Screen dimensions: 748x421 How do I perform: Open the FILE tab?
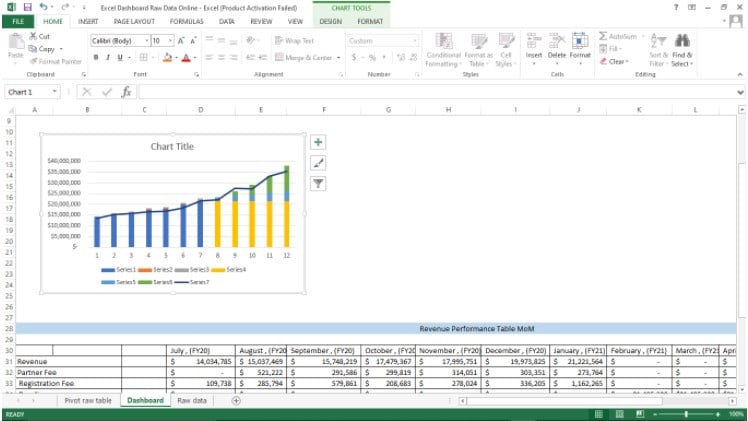tap(18, 21)
